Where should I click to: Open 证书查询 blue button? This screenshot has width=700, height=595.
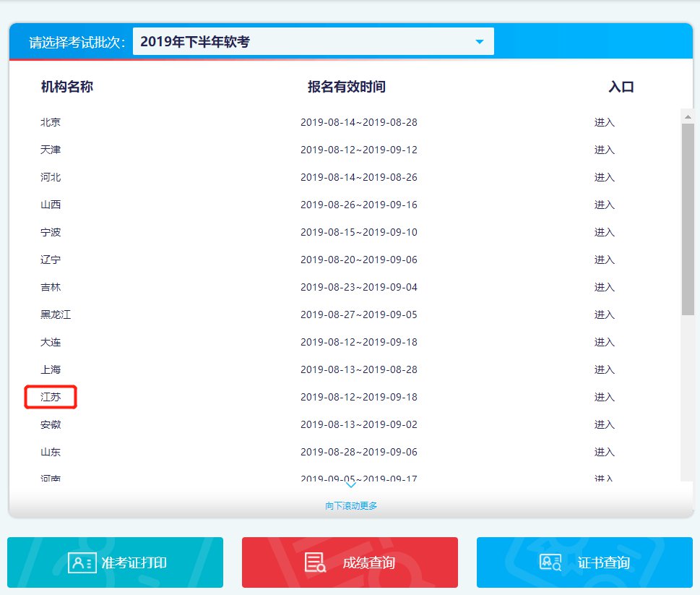[x=584, y=562]
